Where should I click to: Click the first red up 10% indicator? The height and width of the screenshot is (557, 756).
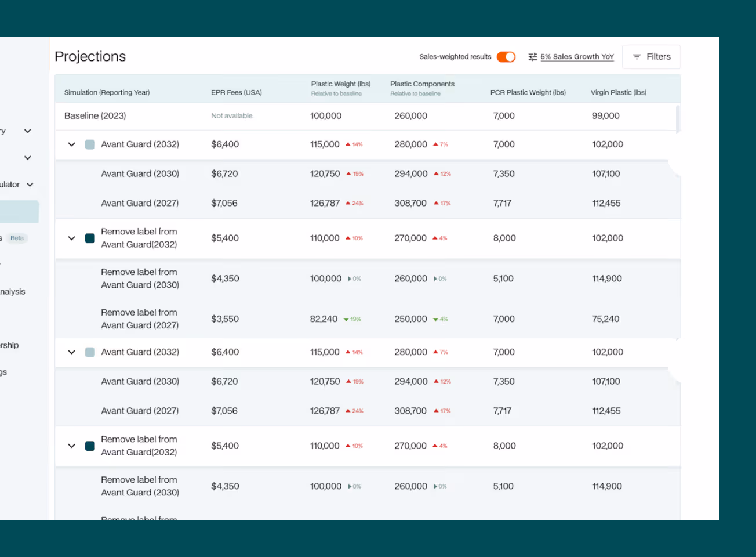(354, 238)
